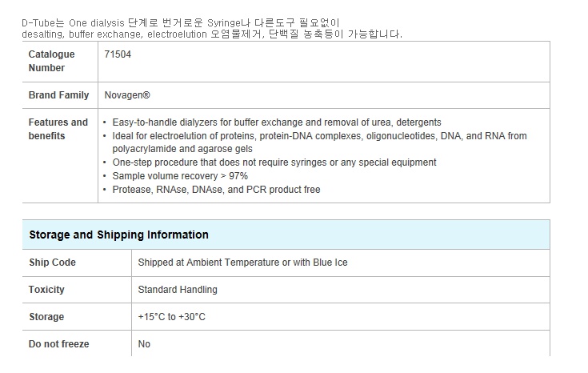Screen dimensions: 588x373
Task: Click the electroelution of proteins bullet
Action: (319, 142)
